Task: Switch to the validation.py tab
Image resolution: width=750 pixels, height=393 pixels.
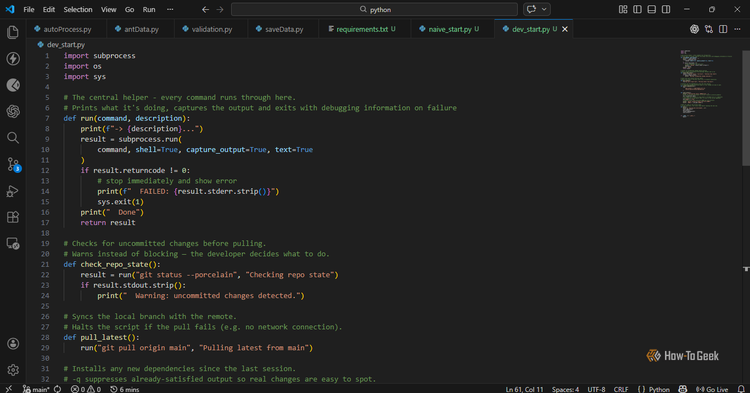Action: [x=211, y=29]
